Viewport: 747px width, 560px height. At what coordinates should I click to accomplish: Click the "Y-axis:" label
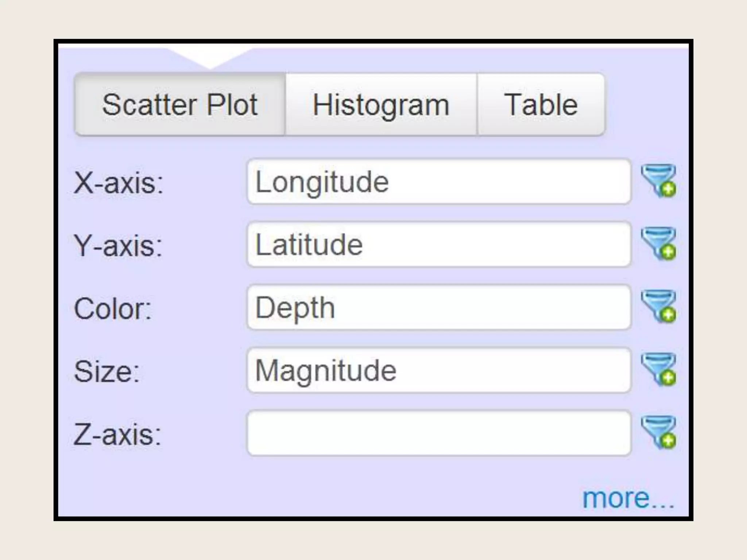[118, 246]
